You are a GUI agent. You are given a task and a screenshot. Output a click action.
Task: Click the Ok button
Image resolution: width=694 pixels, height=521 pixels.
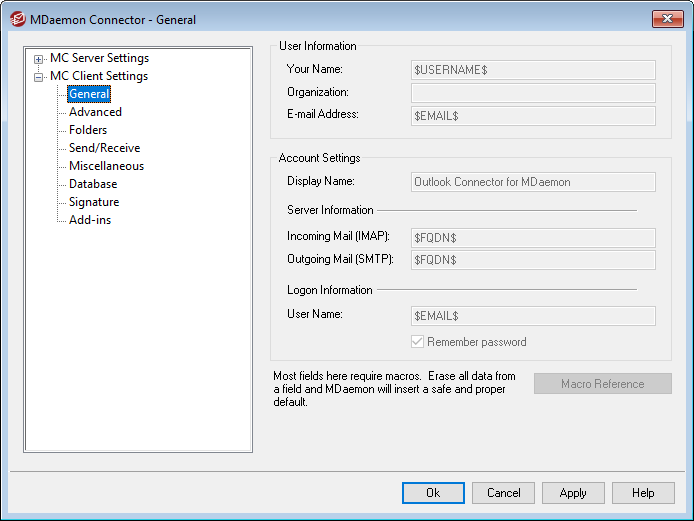coord(433,493)
